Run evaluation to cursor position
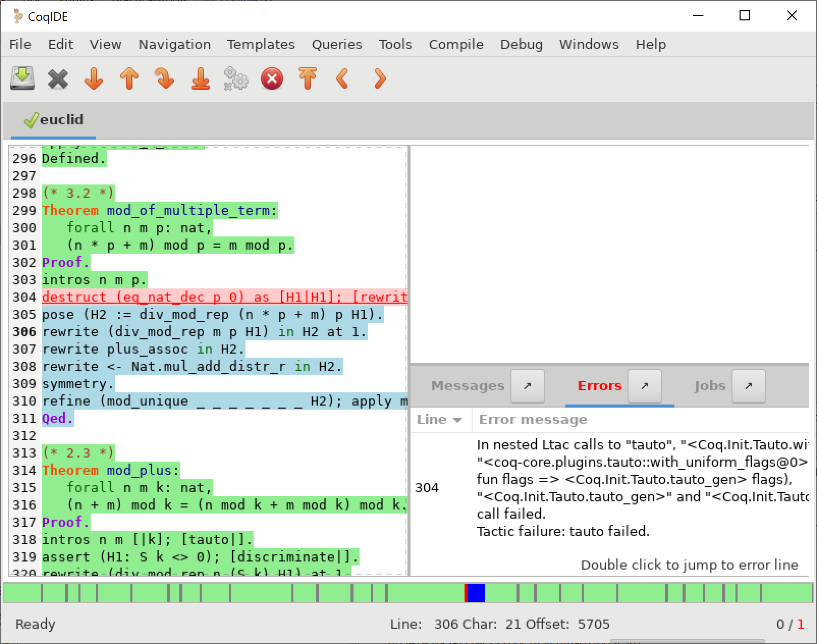 coord(165,79)
